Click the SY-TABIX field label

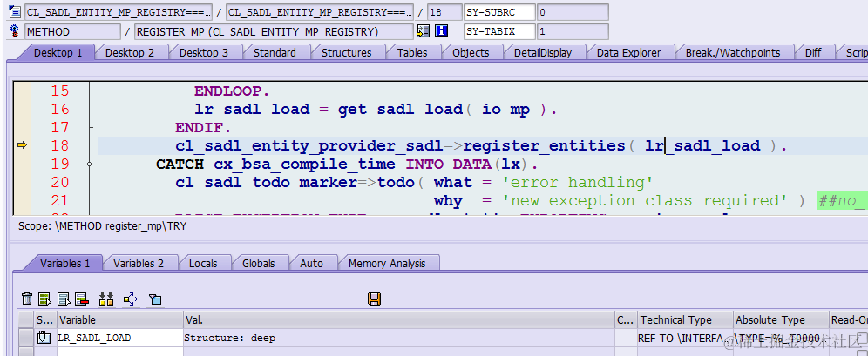[x=499, y=31]
